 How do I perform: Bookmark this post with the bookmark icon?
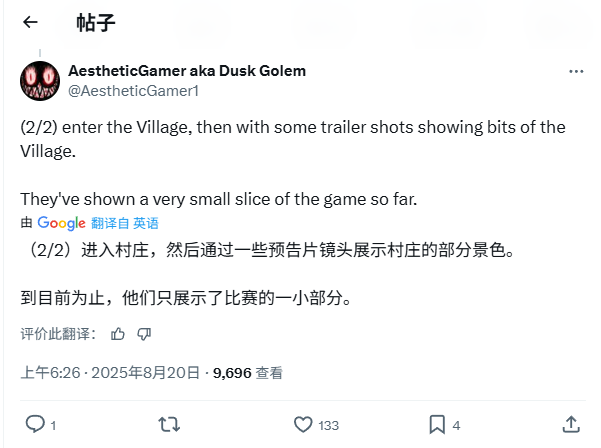click(437, 425)
